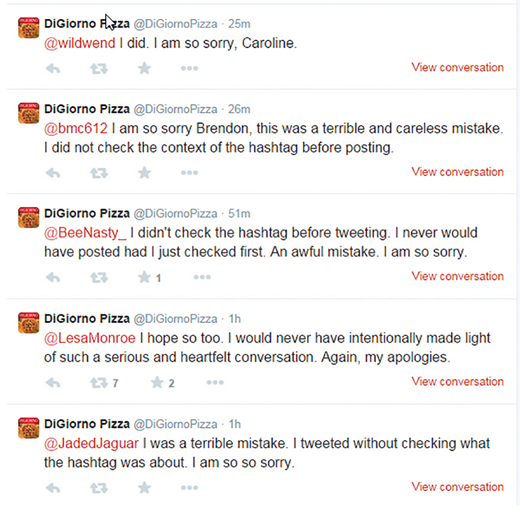Reply to the @JadedJaguar tweet

coord(53,488)
